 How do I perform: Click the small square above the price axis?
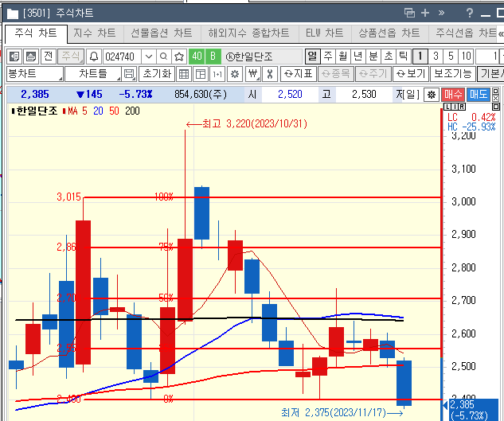(496, 107)
